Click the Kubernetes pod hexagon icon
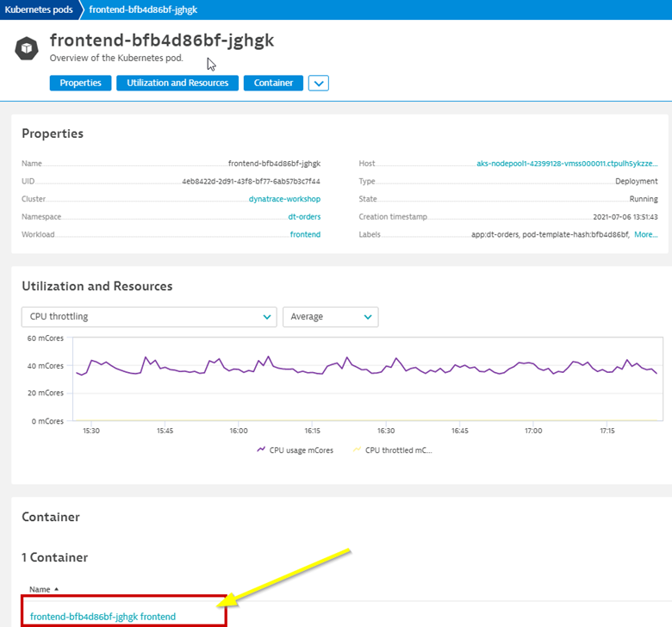The width and height of the screenshot is (672, 627). pos(27,48)
